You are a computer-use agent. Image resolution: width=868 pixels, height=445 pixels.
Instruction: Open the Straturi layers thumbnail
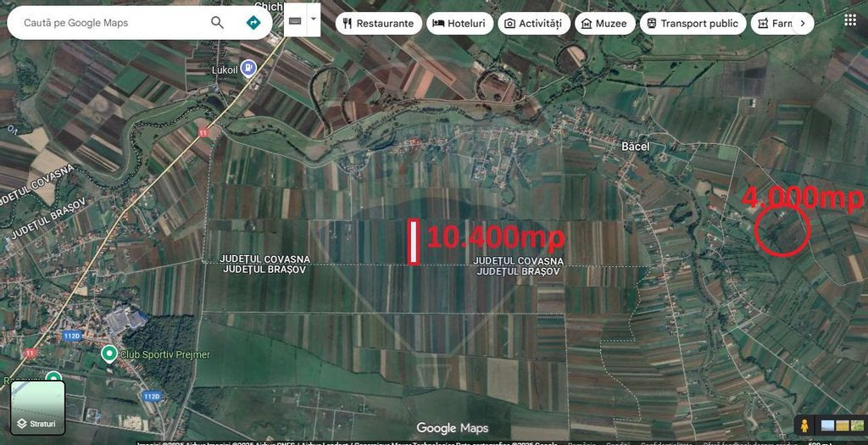[x=37, y=408]
